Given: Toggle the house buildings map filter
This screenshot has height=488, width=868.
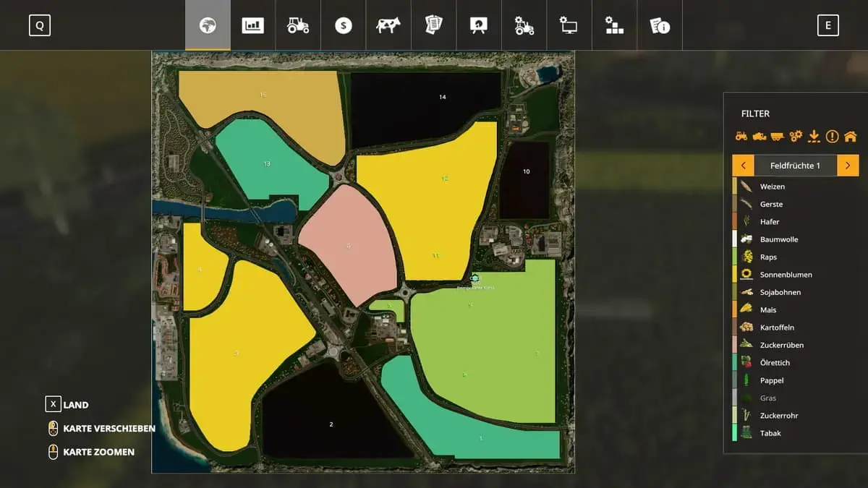Looking at the screenshot, I should pyautogui.click(x=850, y=135).
